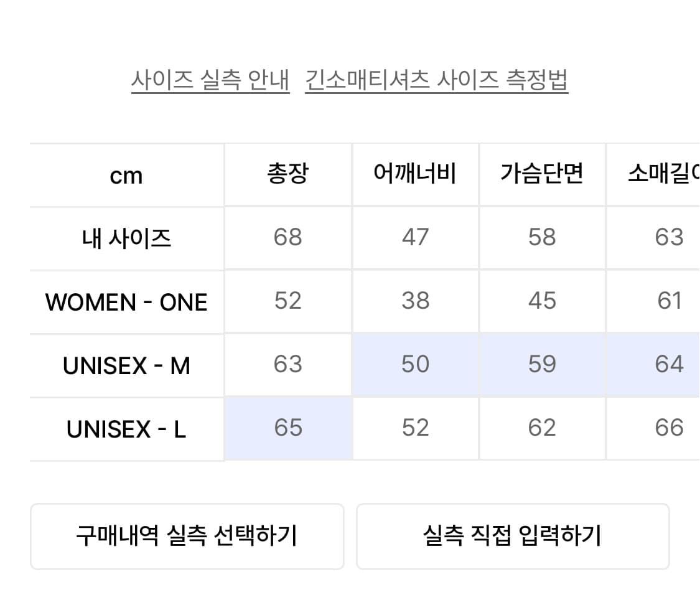Click the 가슴단면 column header

542,174
